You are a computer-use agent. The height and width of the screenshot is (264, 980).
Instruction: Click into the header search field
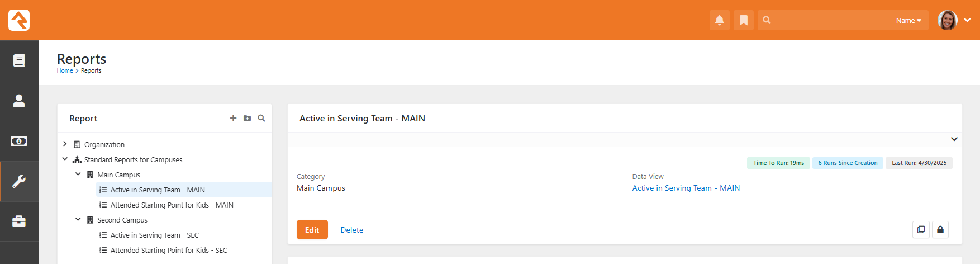pos(832,20)
